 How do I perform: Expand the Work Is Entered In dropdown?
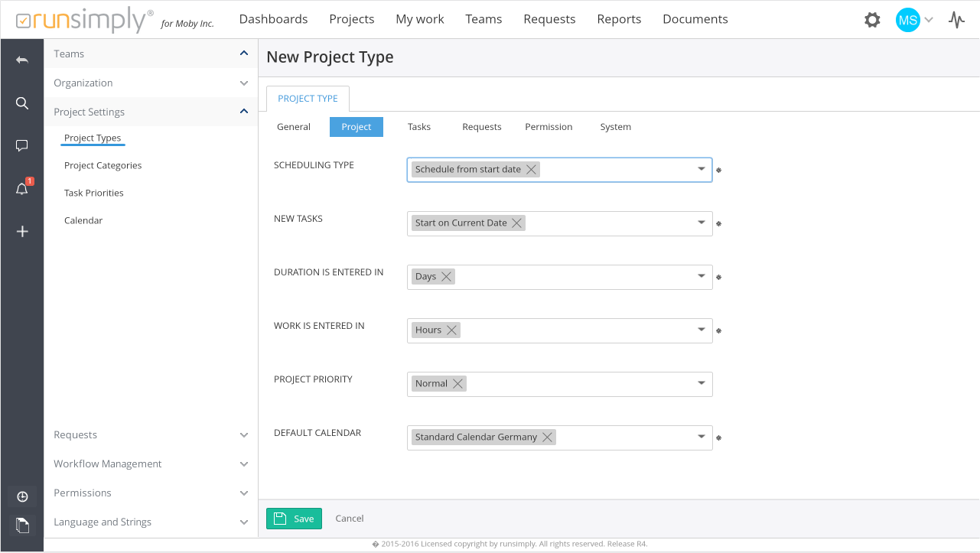701,330
